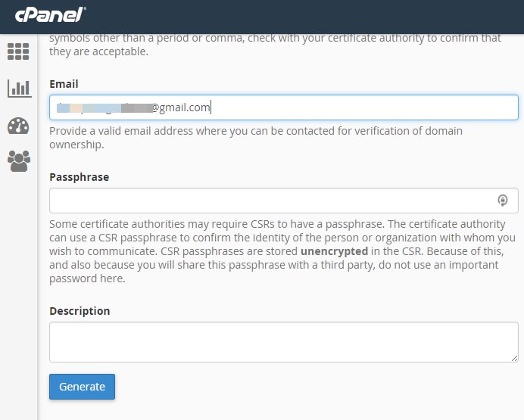Open the User Manager people icon
Screen dimensions: 524x420
pos(18,160)
